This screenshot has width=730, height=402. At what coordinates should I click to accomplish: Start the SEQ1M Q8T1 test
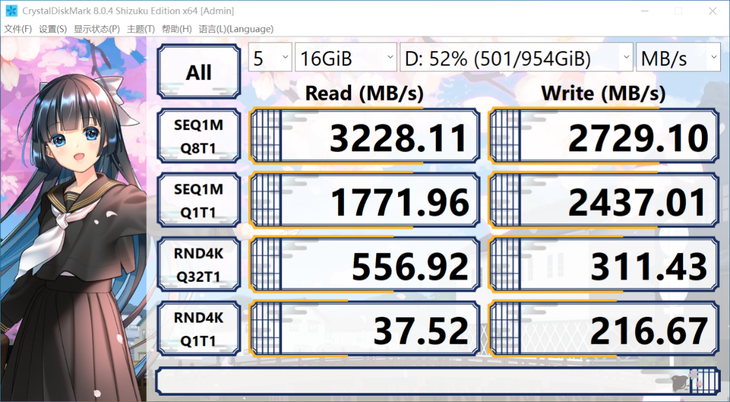click(x=199, y=136)
